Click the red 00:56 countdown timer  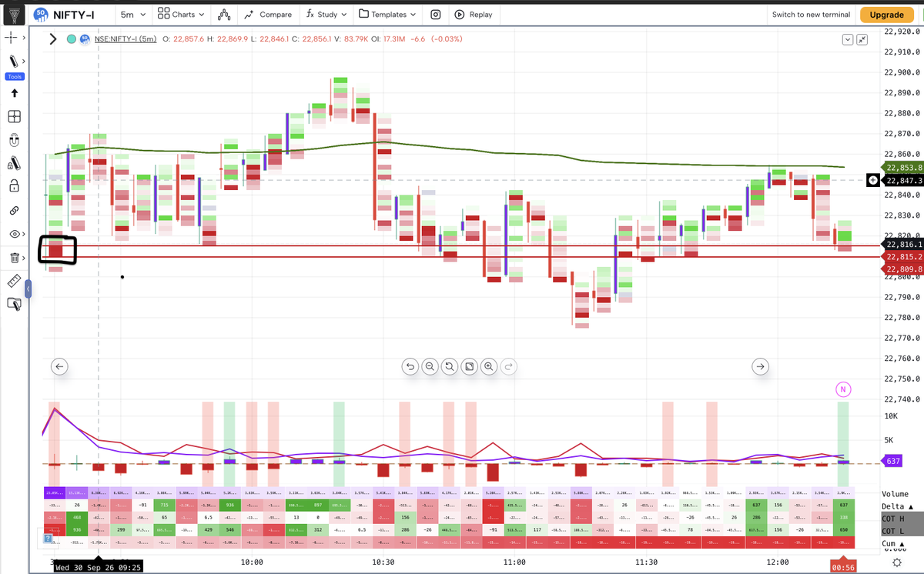click(x=843, y=566)
